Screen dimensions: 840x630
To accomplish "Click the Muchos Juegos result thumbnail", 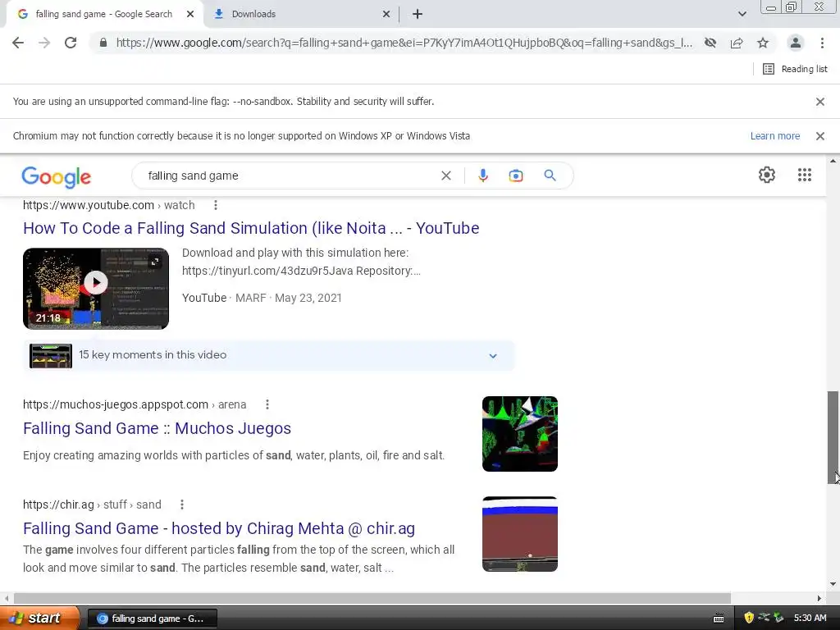I will 519,434.
